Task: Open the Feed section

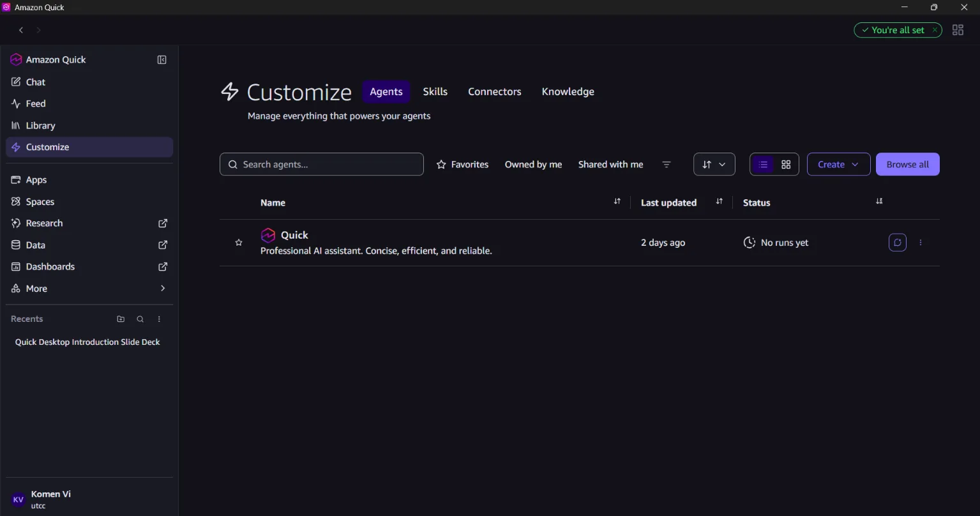Action: point(89,103)
